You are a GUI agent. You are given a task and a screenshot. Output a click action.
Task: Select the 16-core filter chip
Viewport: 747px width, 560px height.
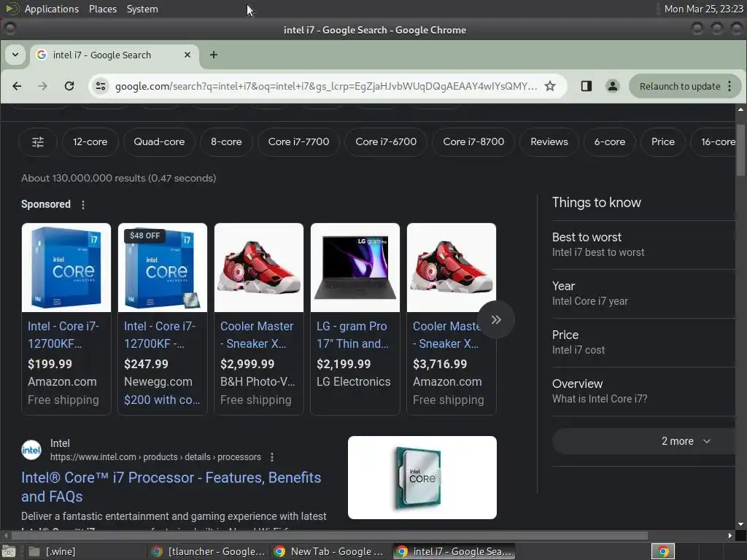(715, 142)
